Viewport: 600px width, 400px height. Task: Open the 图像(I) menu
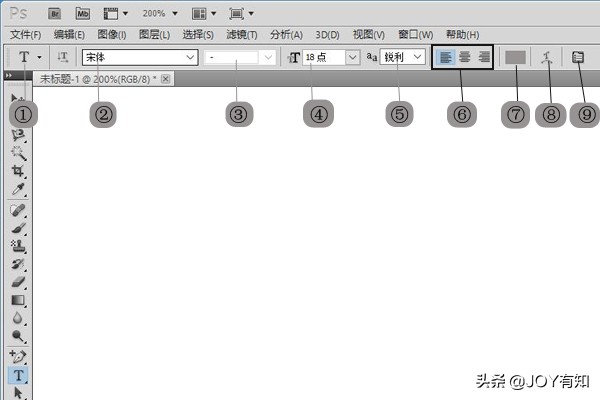pos(112,35)
